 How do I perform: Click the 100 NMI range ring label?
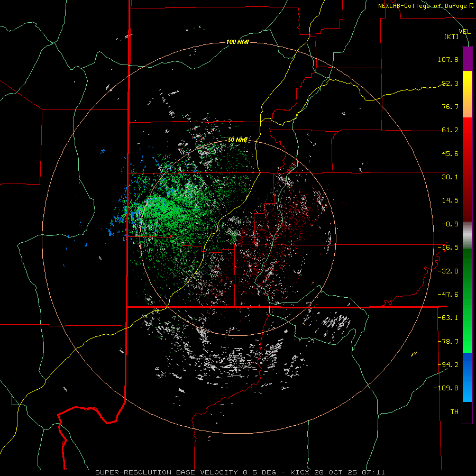tap(237, 42)
